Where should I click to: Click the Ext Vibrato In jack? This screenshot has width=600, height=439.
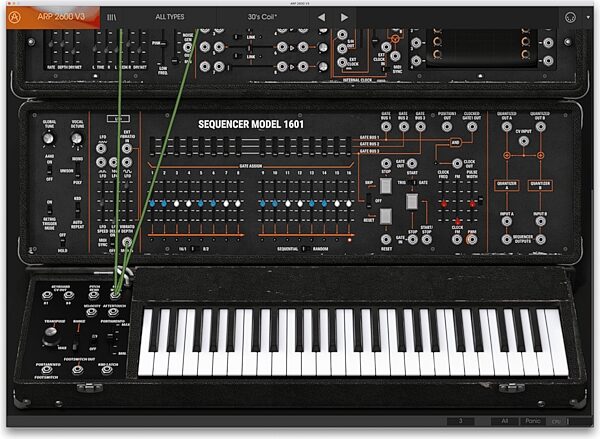(127, 149)
